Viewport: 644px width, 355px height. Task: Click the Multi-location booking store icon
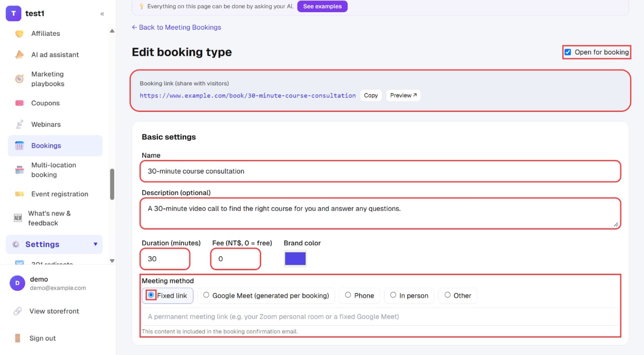tap(19, 170)
